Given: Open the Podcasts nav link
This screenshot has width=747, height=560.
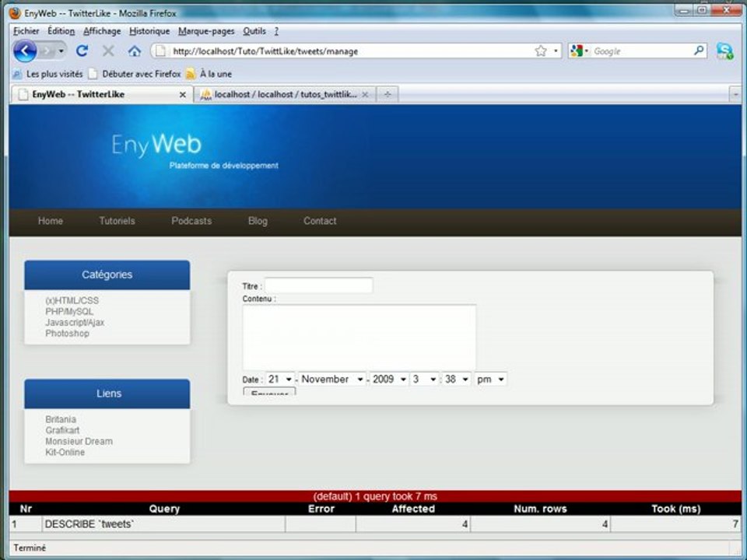Looking at the screenshot, I should point(191,221).
